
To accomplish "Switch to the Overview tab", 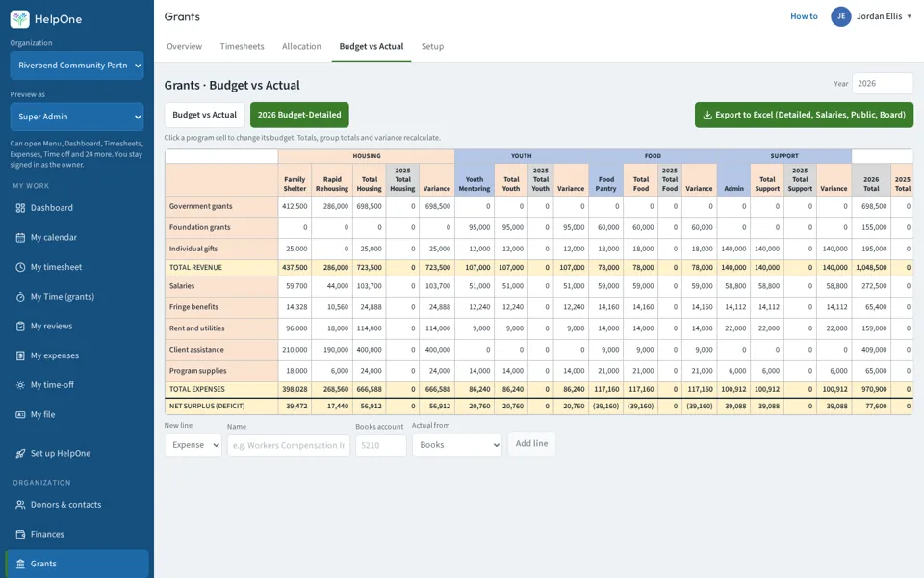I will [185, 46].
